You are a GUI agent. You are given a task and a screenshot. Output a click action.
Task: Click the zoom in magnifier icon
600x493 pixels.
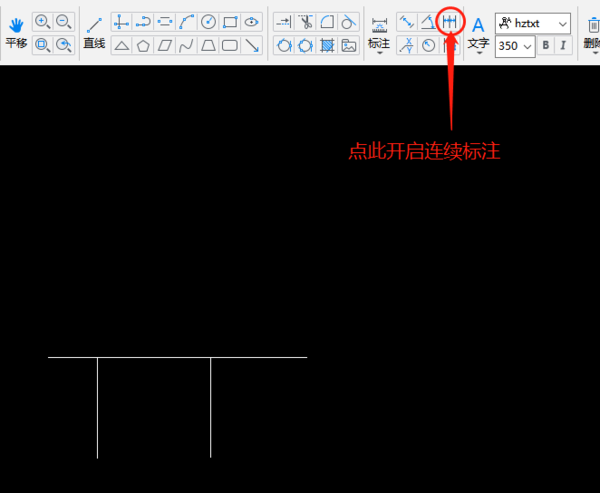click(42, 22)
